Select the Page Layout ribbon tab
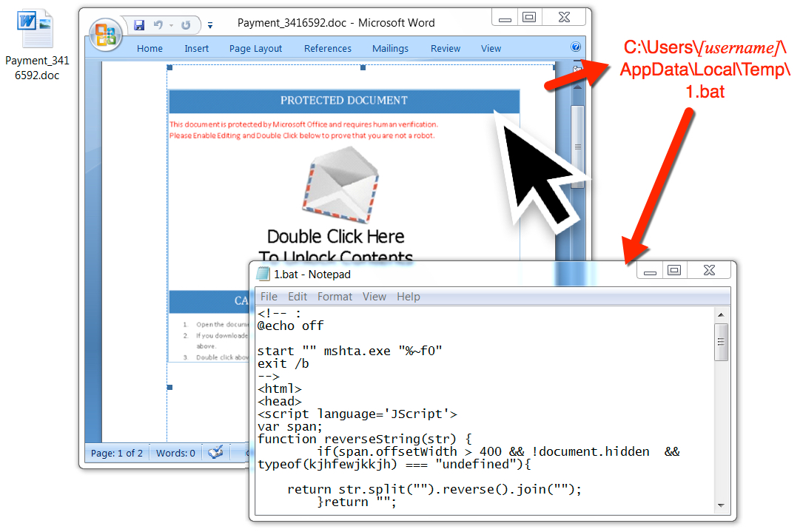 coord(255,49)
